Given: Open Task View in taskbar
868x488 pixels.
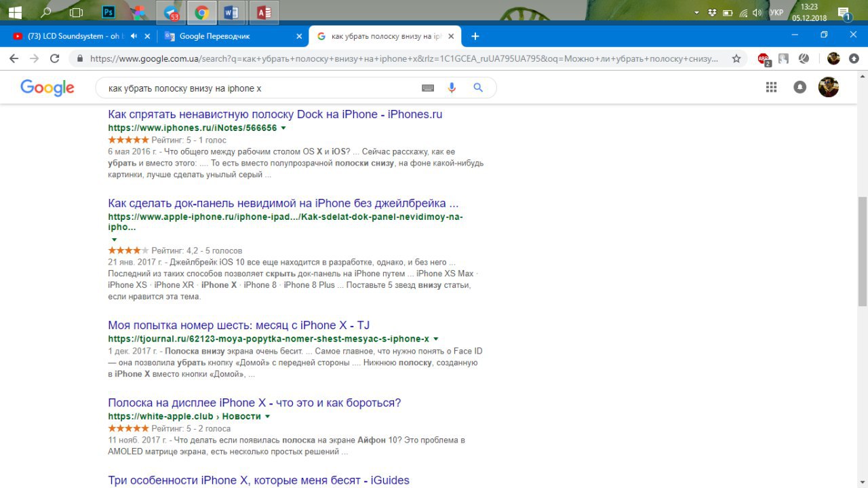Looking at the screenshot, I should coord(77,12).
